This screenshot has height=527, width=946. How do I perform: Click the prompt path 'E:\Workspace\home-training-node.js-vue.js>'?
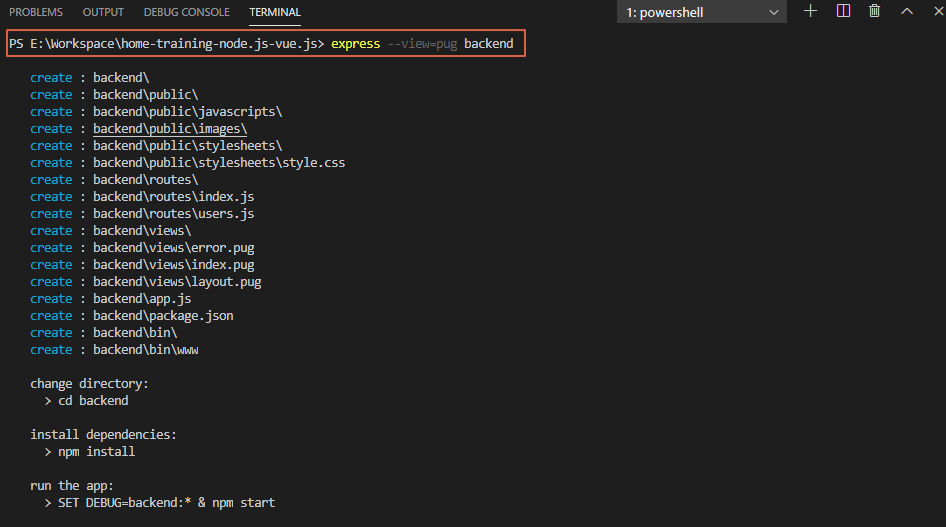pyautogui.click(x=177, y=43)
